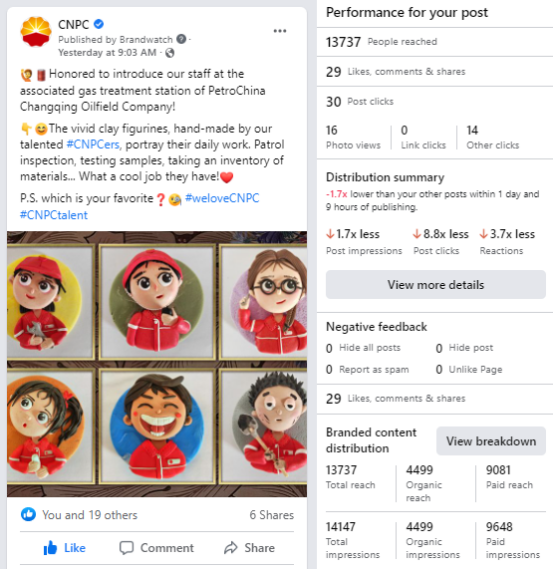The width and height of the screenshot is (554, 570).
Task: Click the View breakdown button
Action: [x=491, y=441]
